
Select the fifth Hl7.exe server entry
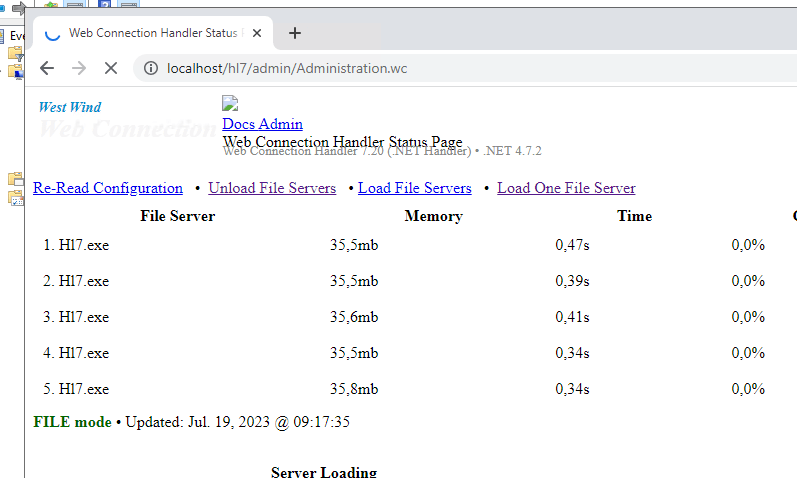[83, 389]
